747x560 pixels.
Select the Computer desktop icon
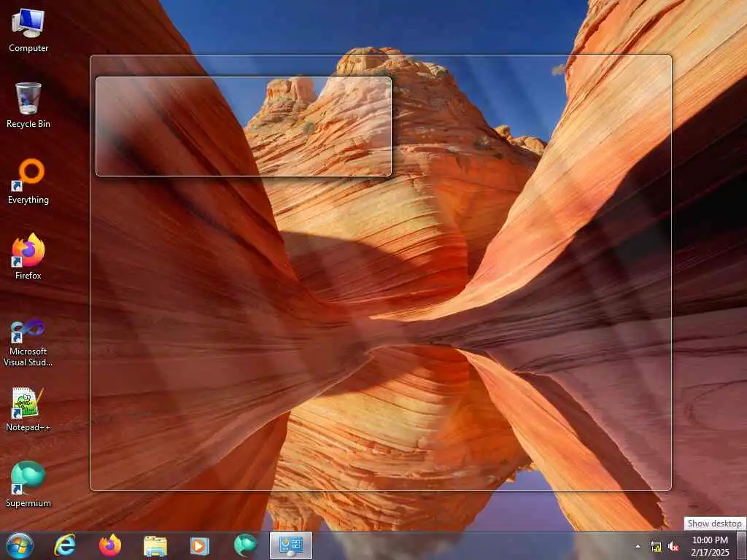coord(28,31)
